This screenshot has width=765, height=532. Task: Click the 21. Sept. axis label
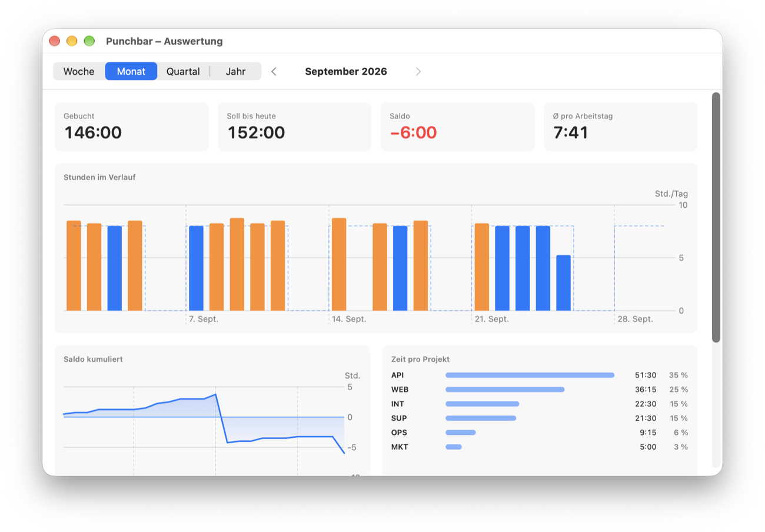(x=492, y=319)
